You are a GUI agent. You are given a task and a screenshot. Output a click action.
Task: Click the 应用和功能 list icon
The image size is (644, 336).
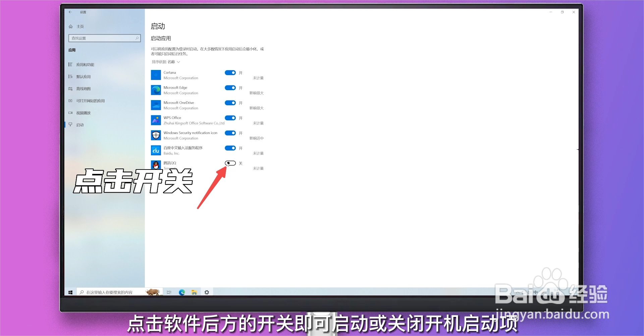pyautogui.click(x=70, y=64)
